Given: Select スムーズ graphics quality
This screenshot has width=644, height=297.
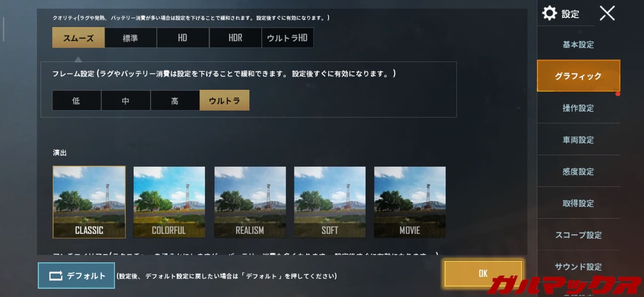Looking at the screenshot, I should coord(78,38).
